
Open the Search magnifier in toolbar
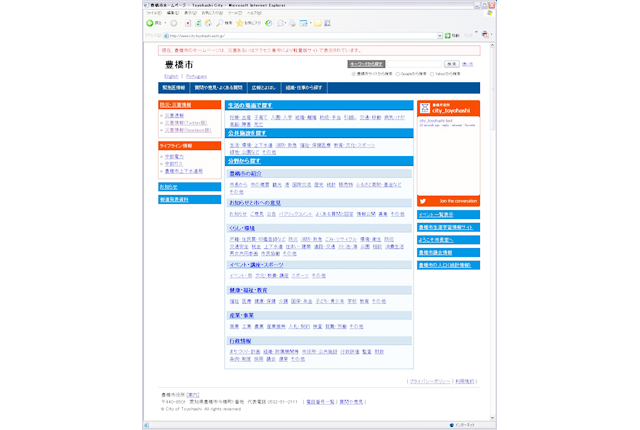point(220,23)
